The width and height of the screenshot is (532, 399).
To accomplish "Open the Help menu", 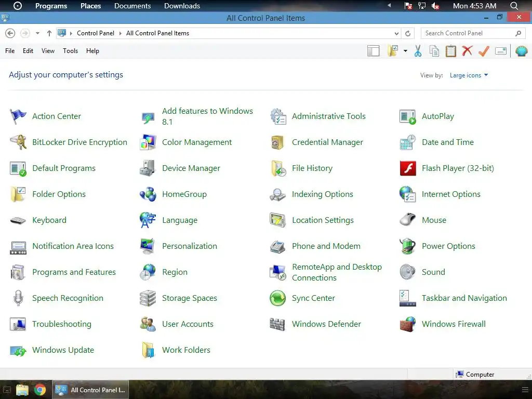I will pos(92,51).
